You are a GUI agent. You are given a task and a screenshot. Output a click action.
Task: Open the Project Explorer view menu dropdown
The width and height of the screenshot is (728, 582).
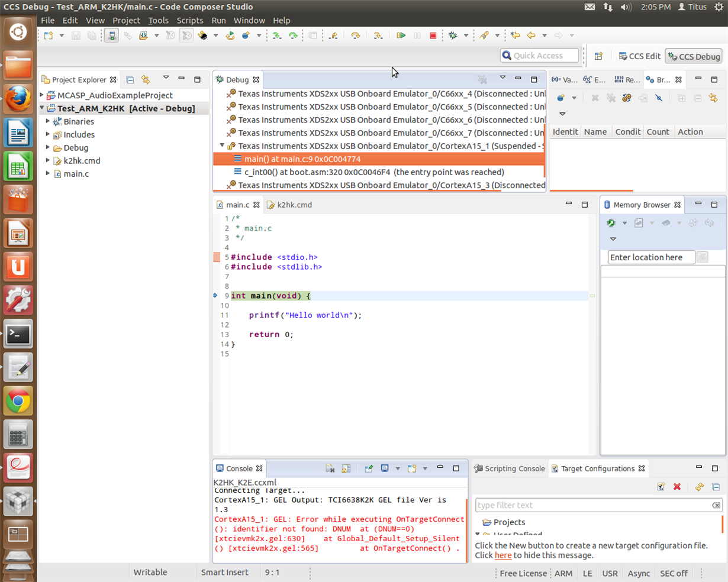(x=166, y=78)
